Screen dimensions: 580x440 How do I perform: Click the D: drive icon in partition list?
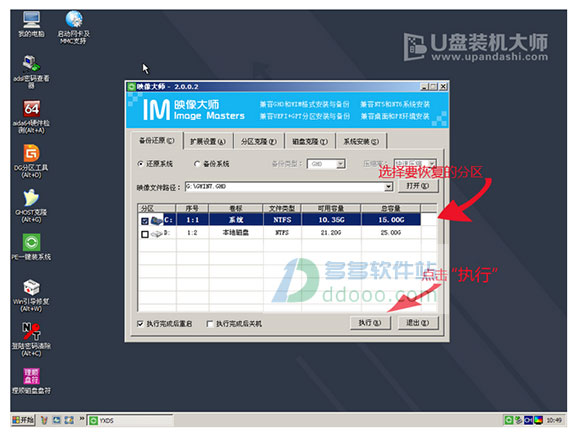156,233
